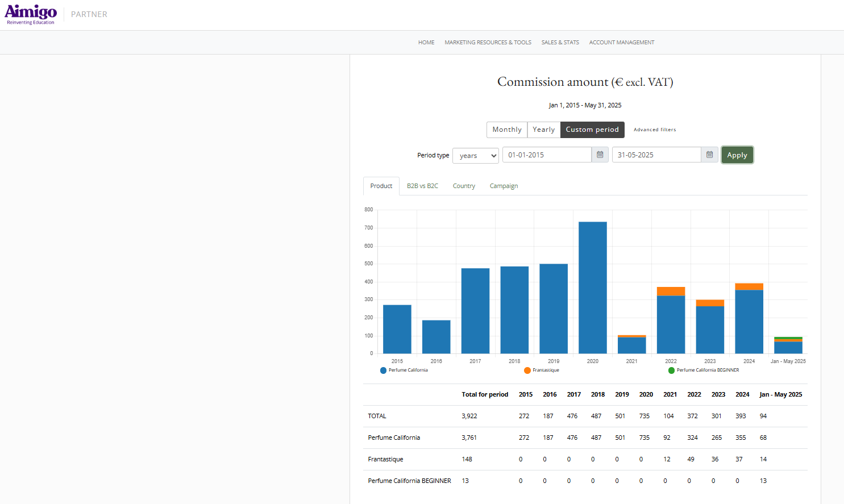Toggle Frantastique orange legend dot
The width and height of the screenshot is (844, 504).
[x=527, y=370]
